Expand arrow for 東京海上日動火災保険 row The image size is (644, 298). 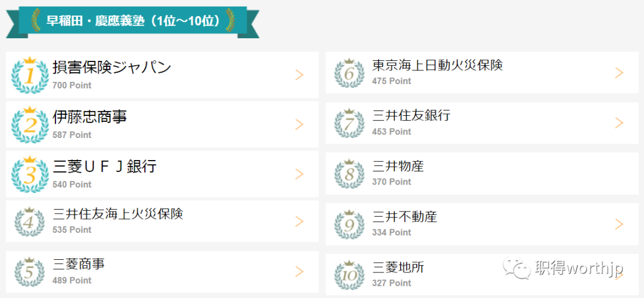pos(620,73)
